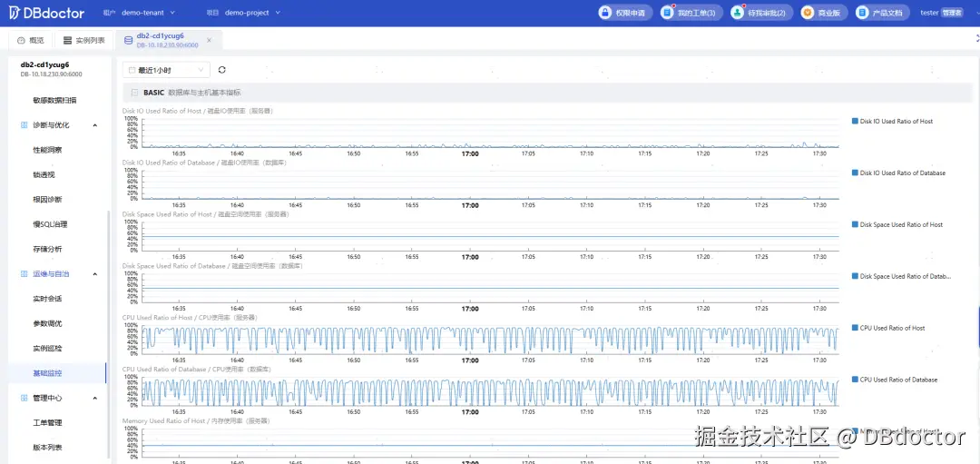
Task: Click the 权限申请 lock button
Action: click(x=625, y=13)
